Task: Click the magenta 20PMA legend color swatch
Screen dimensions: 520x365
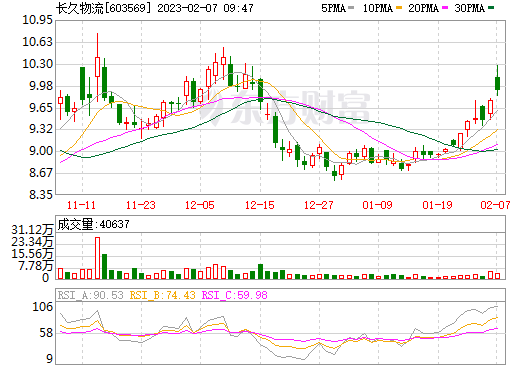Action: click(445, 8)
